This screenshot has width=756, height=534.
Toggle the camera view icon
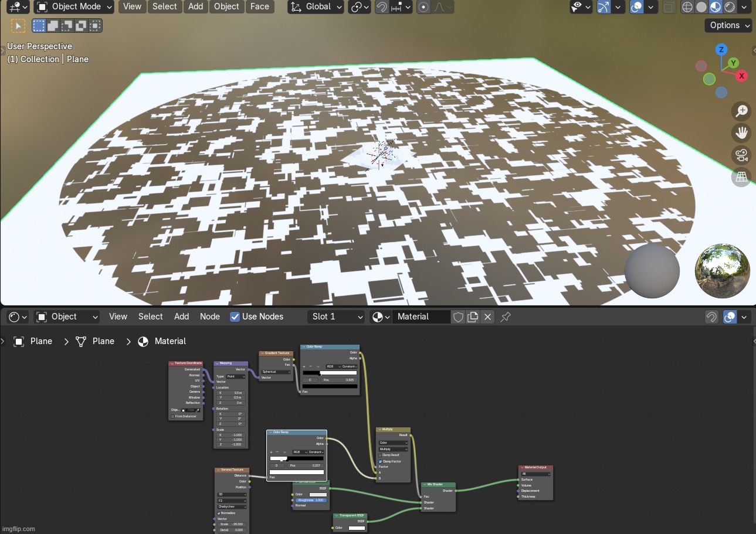click(741, 155)
